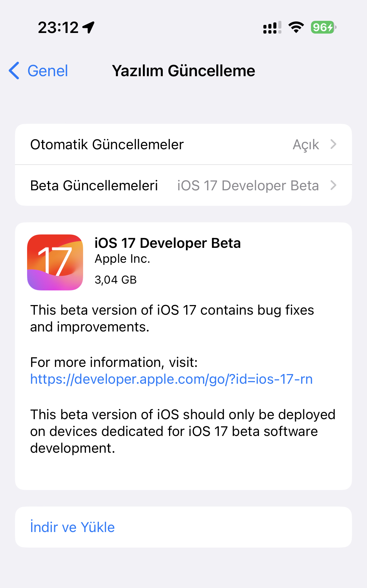This screenshot has width=367, height=588.
Task: Tap the battery indicator icon
Action: click(x=323, y=27)
